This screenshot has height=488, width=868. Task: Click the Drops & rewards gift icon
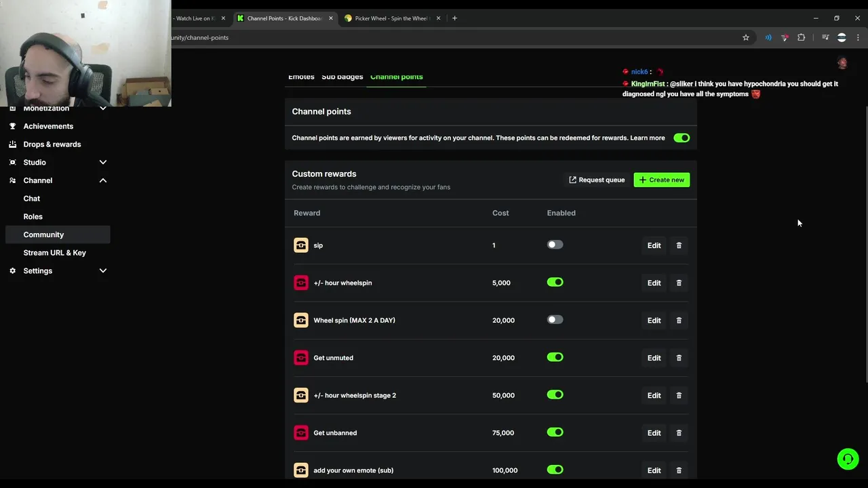tap(13, 144)
